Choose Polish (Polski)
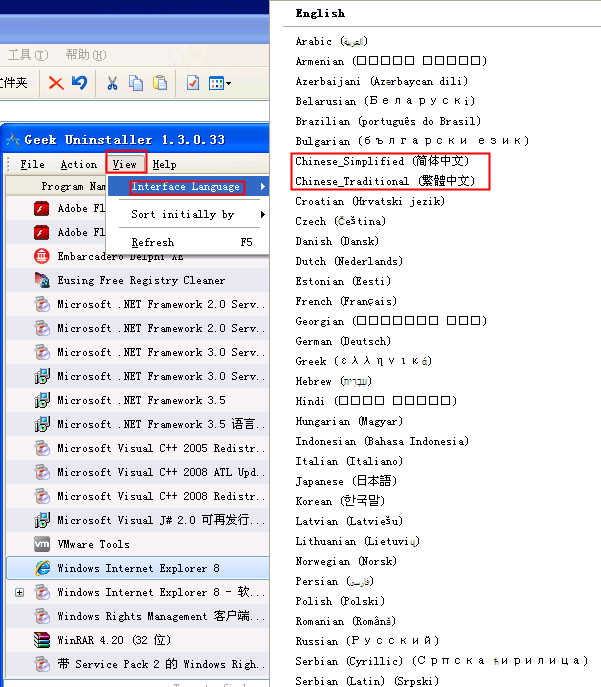 [340, 601]
